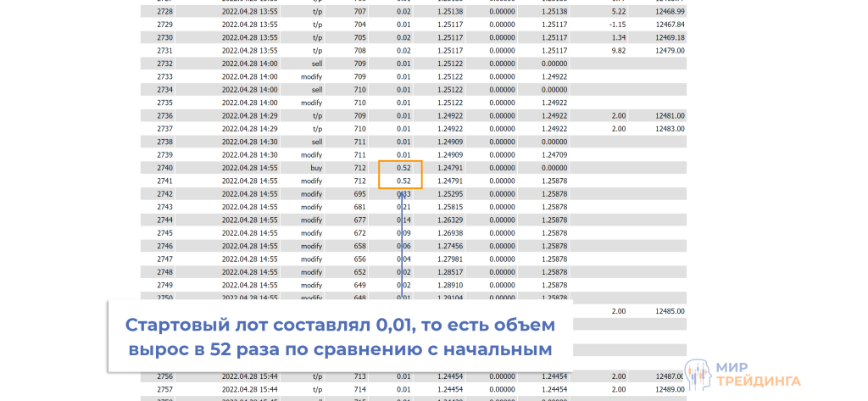Select the profit value 5.22 in row 2728
Viewport: 868px width, 401px height.
[617, 12]
